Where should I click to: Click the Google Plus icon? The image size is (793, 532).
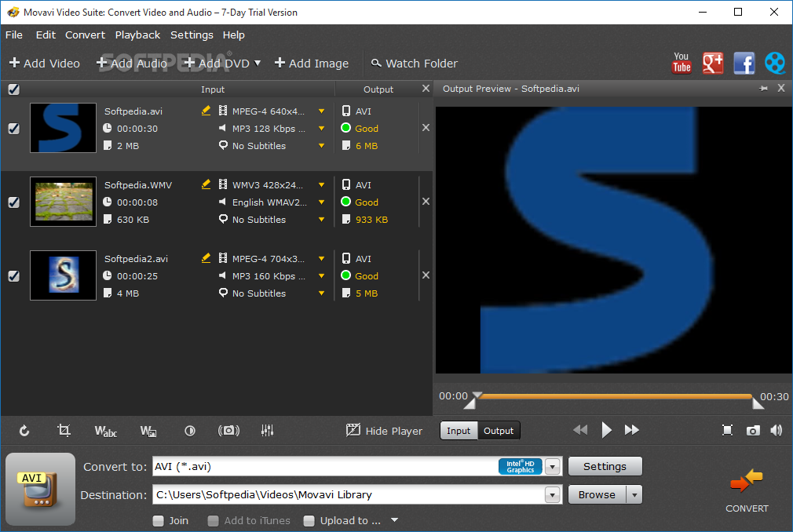[713, 63]
